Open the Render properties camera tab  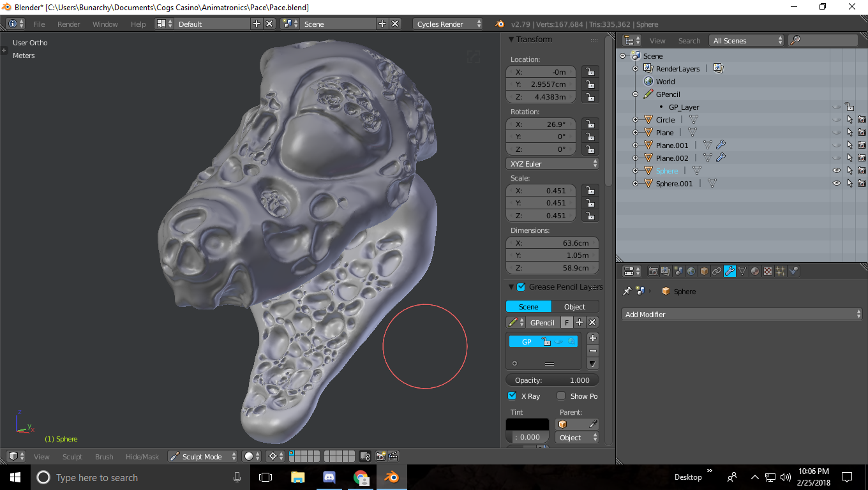(653, 271)
